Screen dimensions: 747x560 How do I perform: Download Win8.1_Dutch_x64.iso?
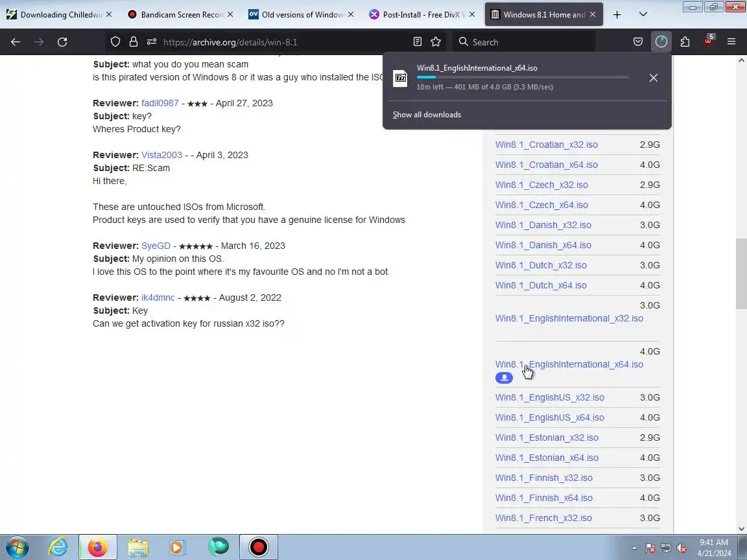click(541, 285)
